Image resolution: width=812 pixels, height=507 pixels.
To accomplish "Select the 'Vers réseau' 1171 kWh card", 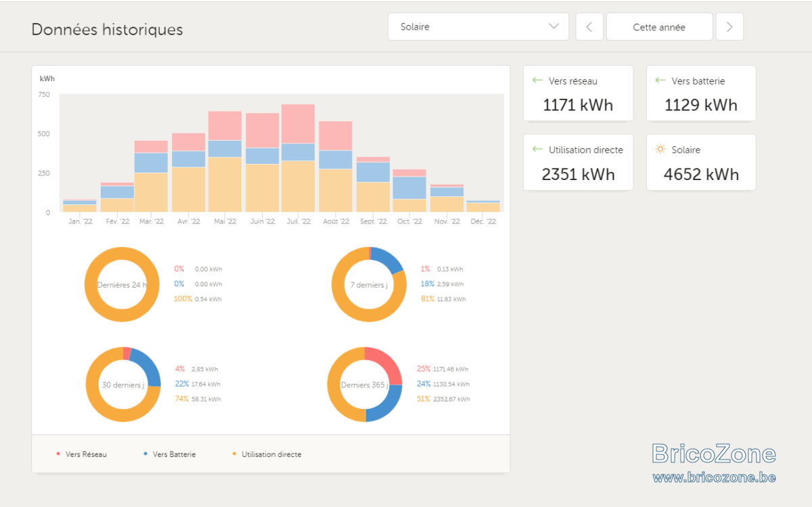I will pyautogui.click(x=579, y=93).
